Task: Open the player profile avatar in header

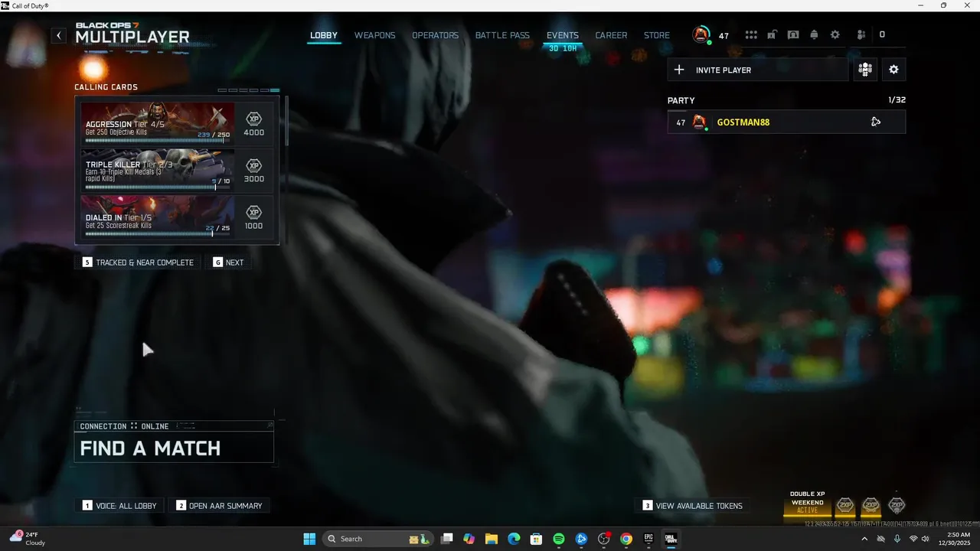Action: (x=701, y=34)
